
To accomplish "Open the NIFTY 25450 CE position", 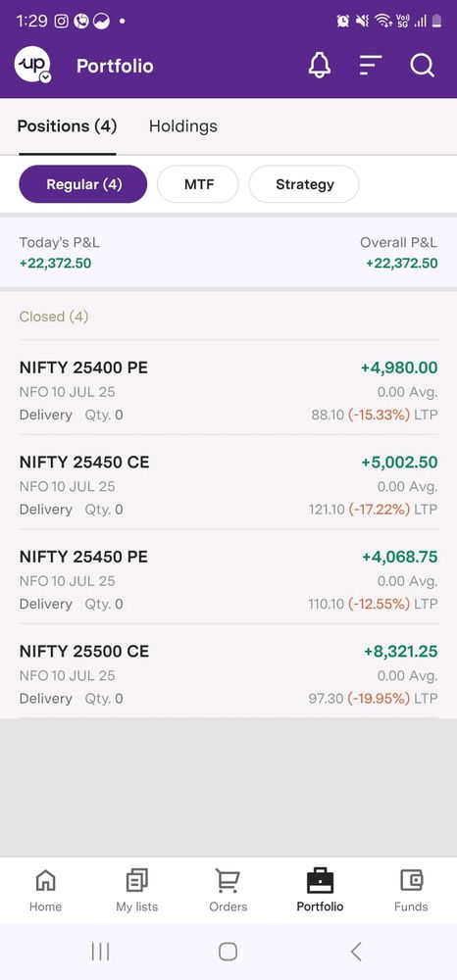I will coord(228,486).
